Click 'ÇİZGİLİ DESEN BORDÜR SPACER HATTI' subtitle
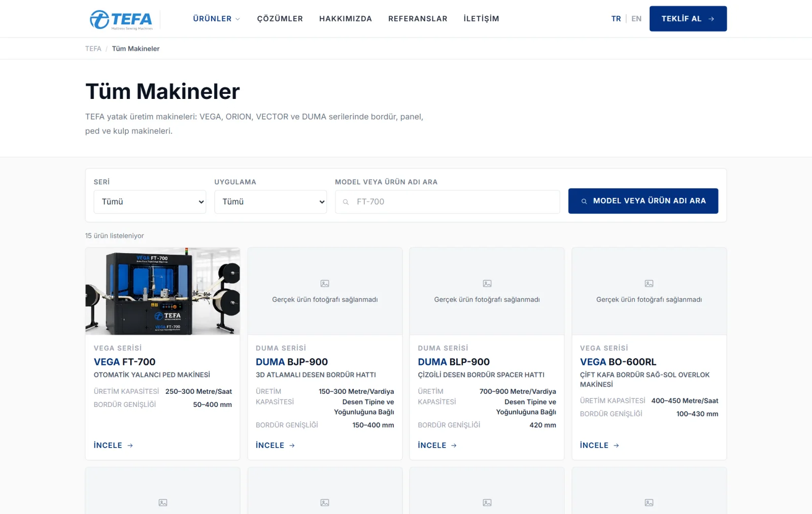Image resolution: width=812 pixels, height=514 pixels. (x=481, y=375)
